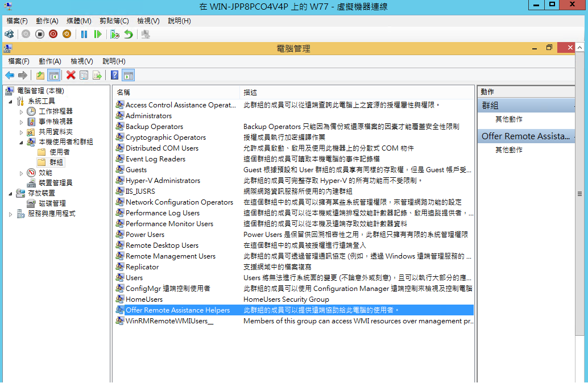The width and height of the screenshot is (588, 383).
Task: Shut down the VM using the red power icon
Action: (53, 34)
